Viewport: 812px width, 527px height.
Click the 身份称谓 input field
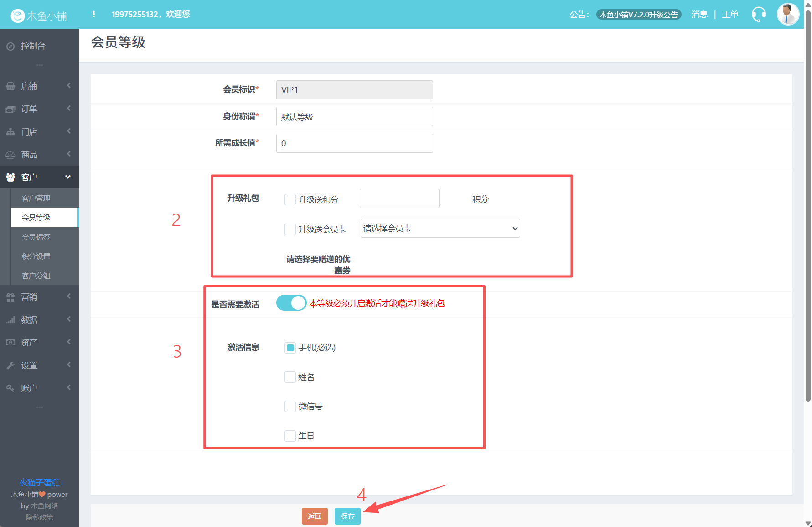coord(354,117)
